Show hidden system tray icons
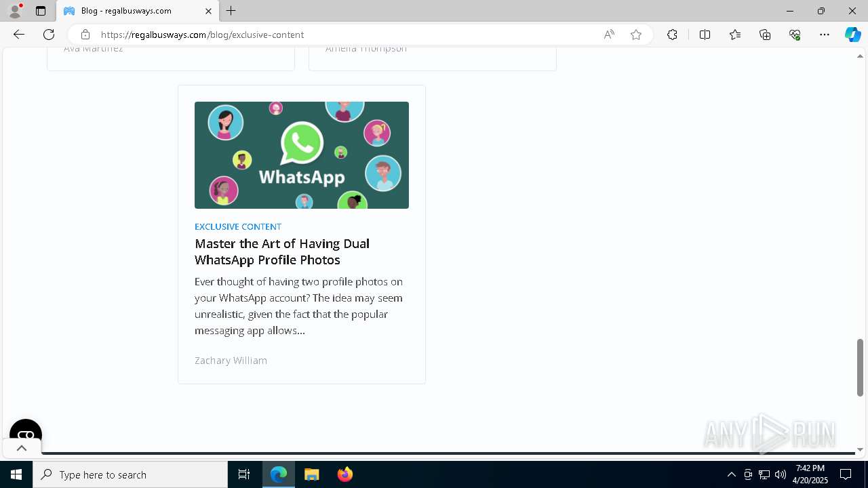868x488 pixels. (731, 474)
